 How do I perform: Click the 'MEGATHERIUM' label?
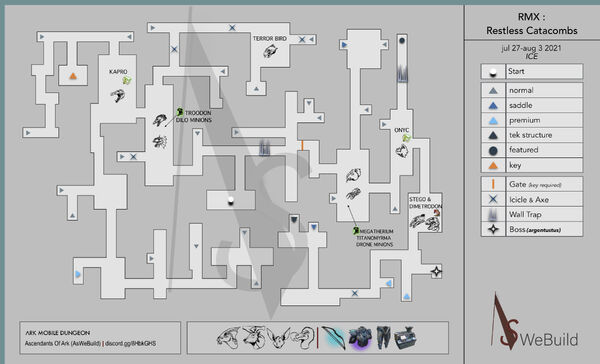(377, 231)
